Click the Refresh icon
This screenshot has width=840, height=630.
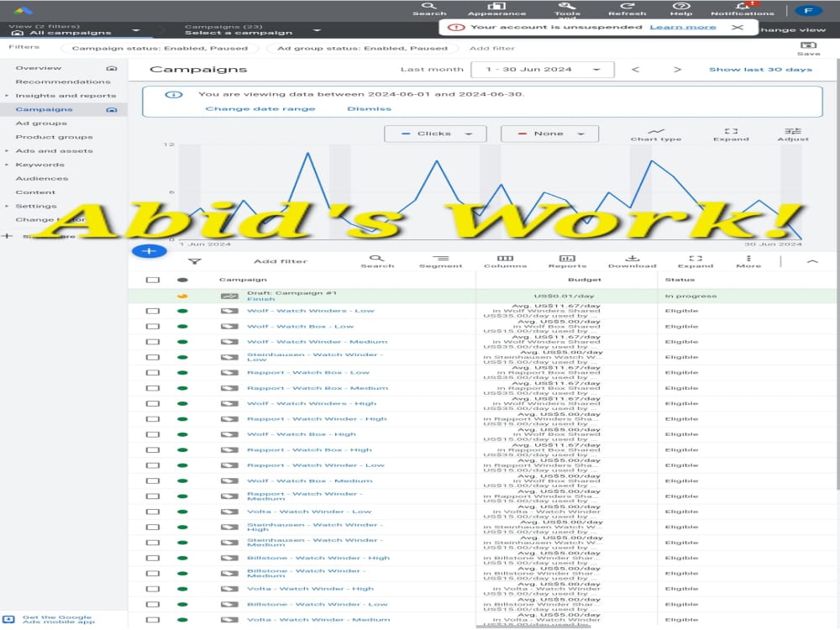pyautogui.click(x=627, y=8)
